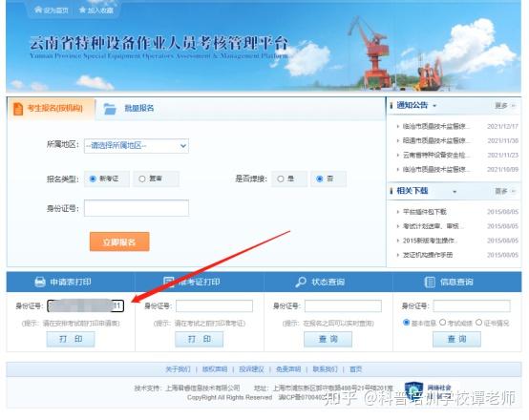The width and height of the screenshot is (529, 420).
Task: Click 查询 button under 状态查询
Action: click(328, 339)
